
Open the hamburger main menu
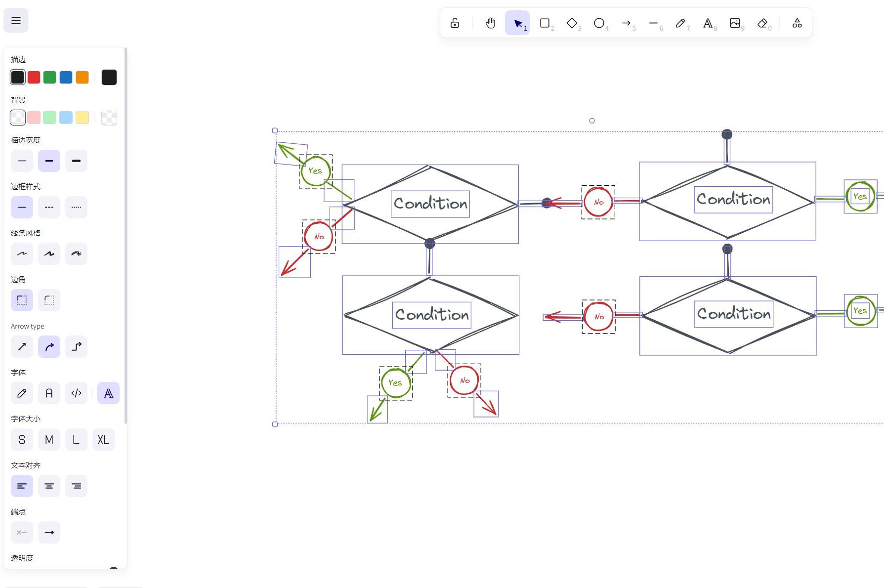click(x=16, y=21)
